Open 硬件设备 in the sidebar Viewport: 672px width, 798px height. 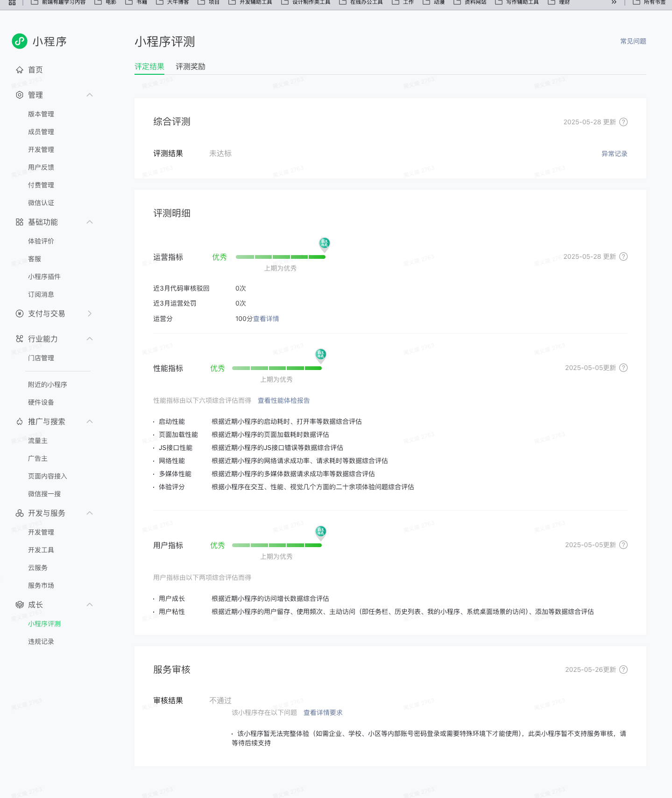(x=41, y=402)
